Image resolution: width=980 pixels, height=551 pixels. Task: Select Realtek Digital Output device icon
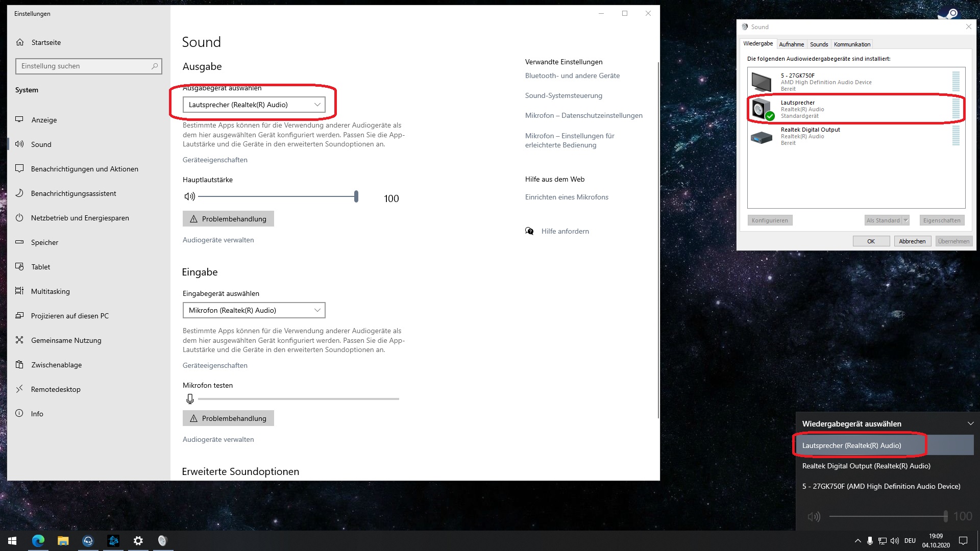point(762,137)
